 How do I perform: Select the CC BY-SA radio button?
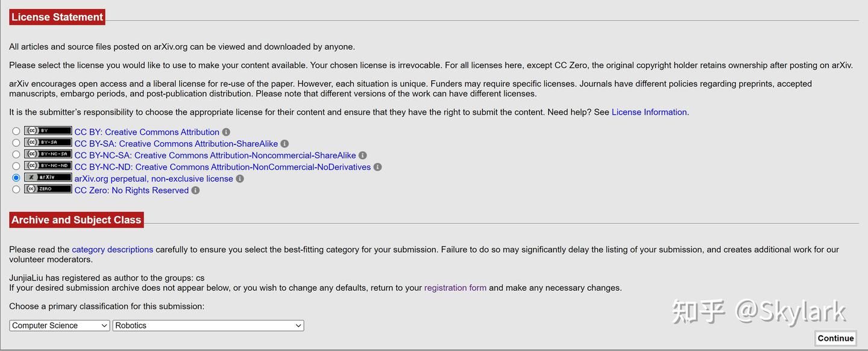16,143
